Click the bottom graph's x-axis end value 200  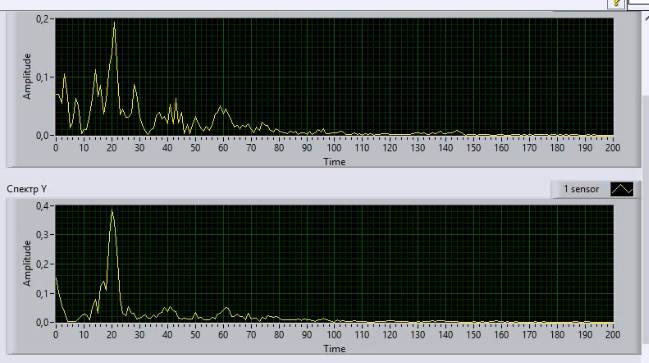(613, 334)
